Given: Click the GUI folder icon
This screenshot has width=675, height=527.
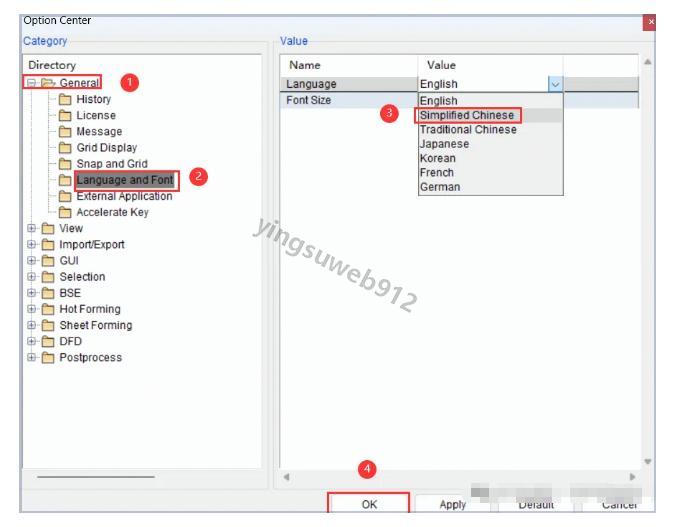Looking at the screenshot, I should (x=48, y=260).
